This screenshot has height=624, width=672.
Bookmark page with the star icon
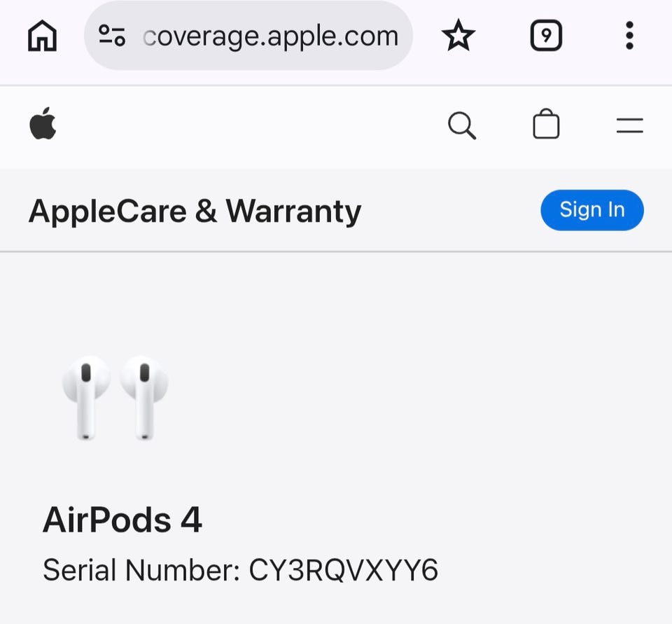coord(458,36)
